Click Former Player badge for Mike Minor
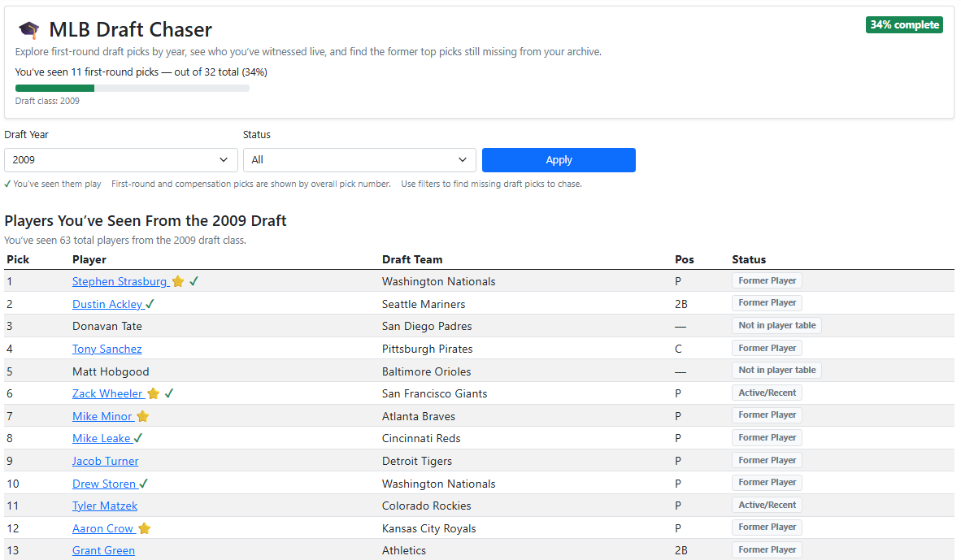 [767, 415]
